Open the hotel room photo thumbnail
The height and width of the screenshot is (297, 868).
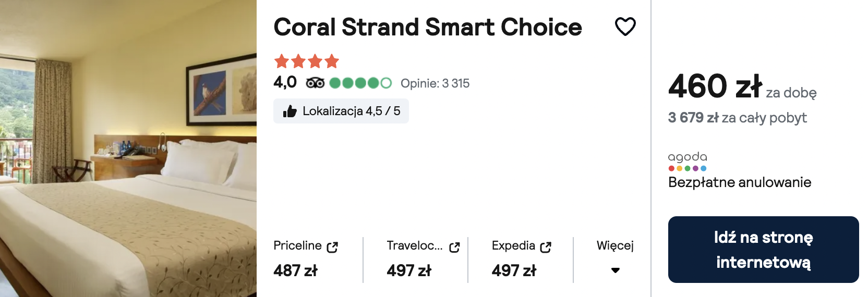128,148
